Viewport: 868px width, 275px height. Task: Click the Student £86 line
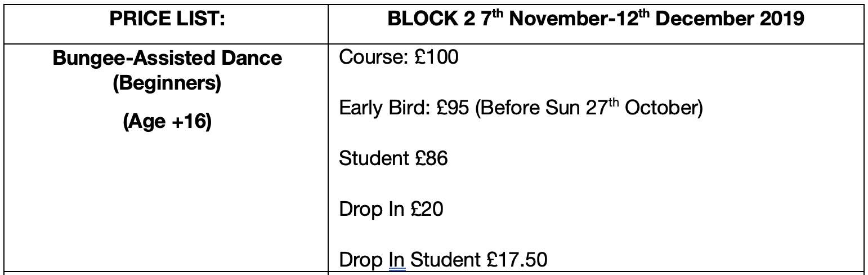click(x=393, y=158)
